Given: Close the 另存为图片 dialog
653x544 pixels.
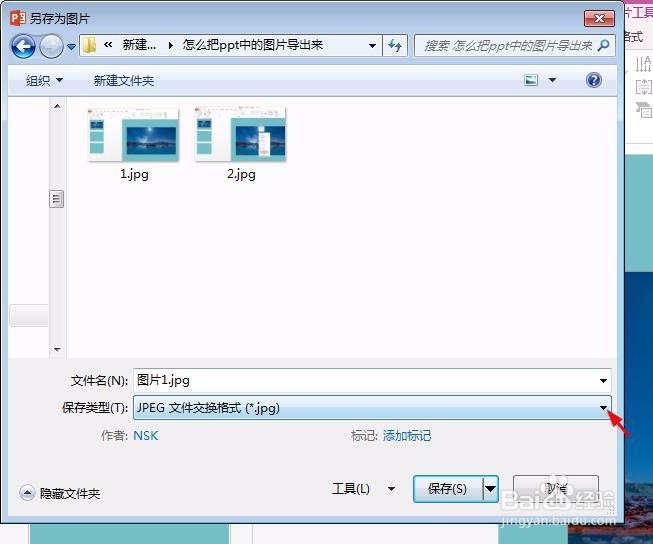Looking at the screenshot, I should (x=599, y=18).
